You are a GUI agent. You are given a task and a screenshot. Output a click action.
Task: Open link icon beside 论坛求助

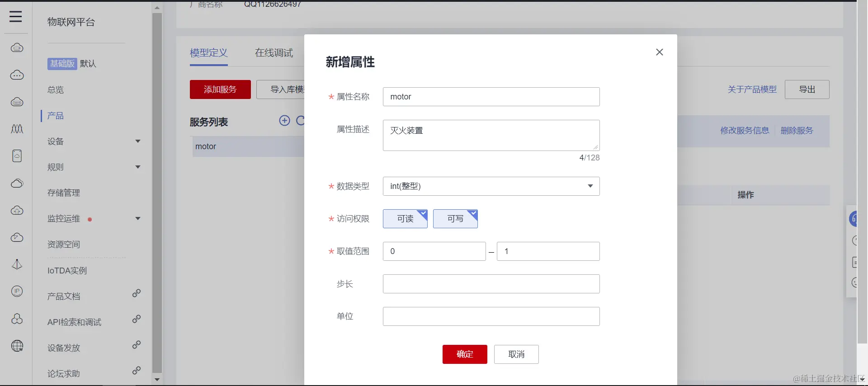(136, 371)
